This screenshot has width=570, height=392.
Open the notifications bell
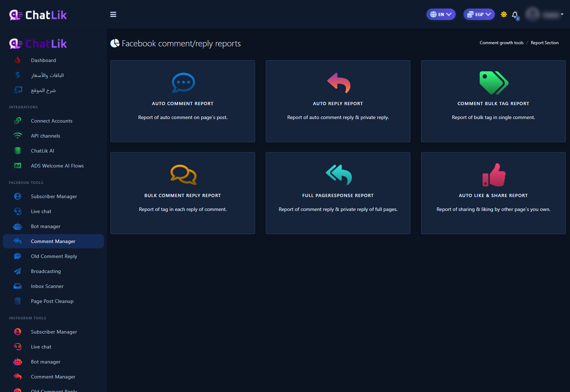pyautogui.click(x=515, y=15)
